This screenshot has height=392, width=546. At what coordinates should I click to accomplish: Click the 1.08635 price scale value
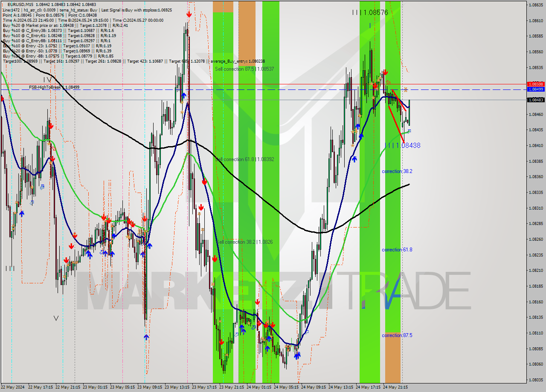pyautogui.click(x=536, y=5)
